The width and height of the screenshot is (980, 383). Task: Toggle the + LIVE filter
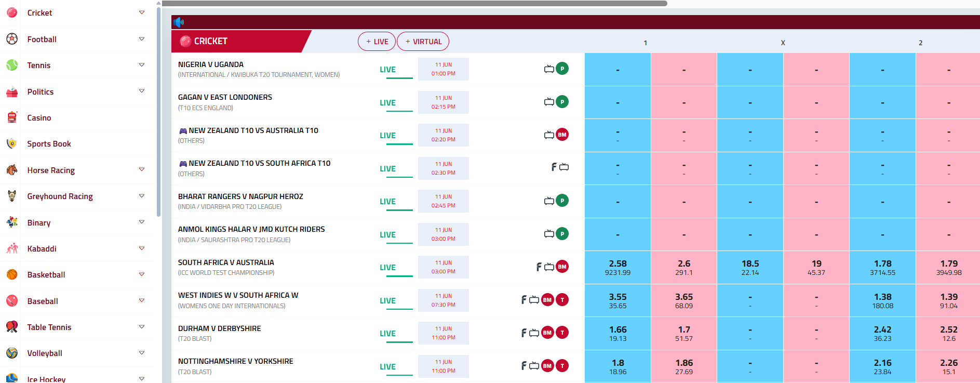tap(377, 42)
